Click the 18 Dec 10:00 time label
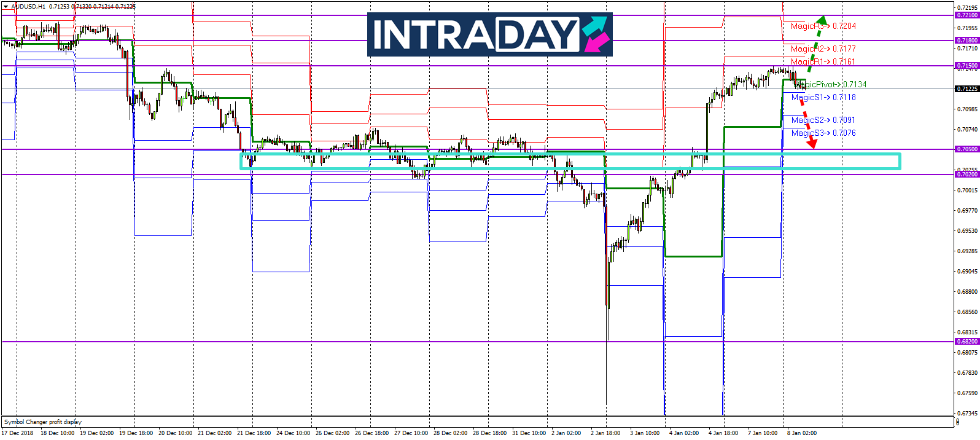The height and width of the screenshot is (440, 980). point(57,433)
